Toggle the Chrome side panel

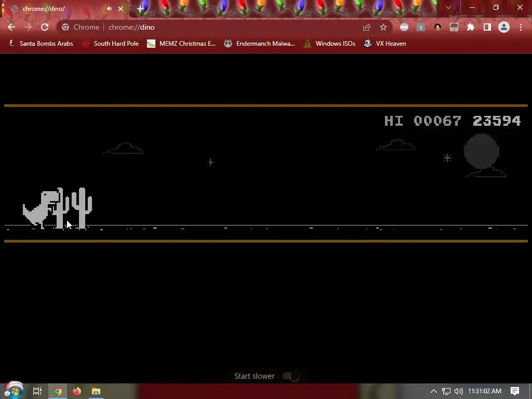(487, 27)
